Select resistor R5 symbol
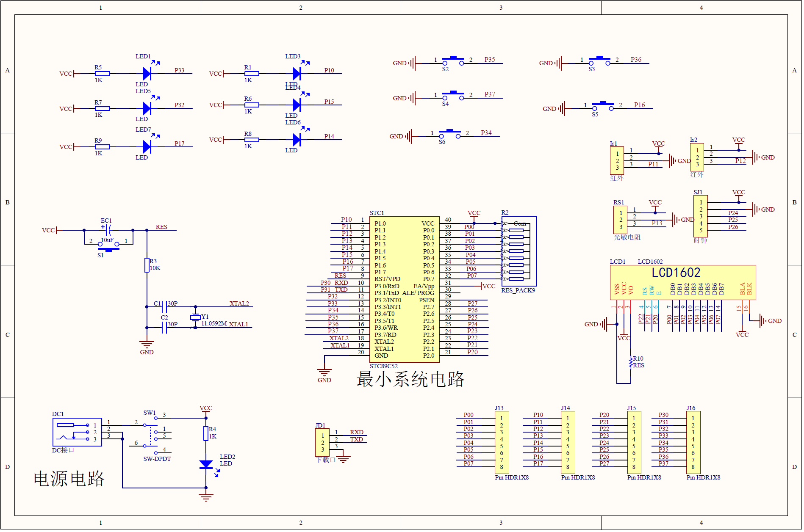The height and width of the screenshot is (532, 804). click(x=102, y=74)
